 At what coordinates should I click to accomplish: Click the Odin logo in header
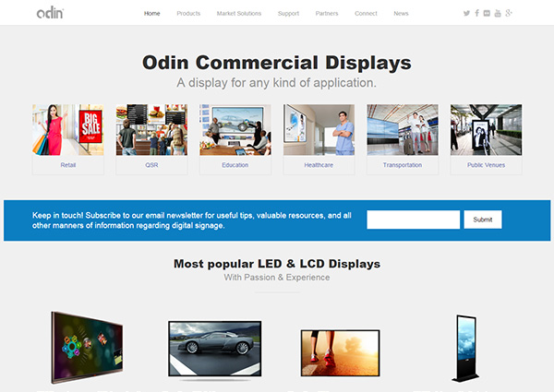click(x=50, y=13)
